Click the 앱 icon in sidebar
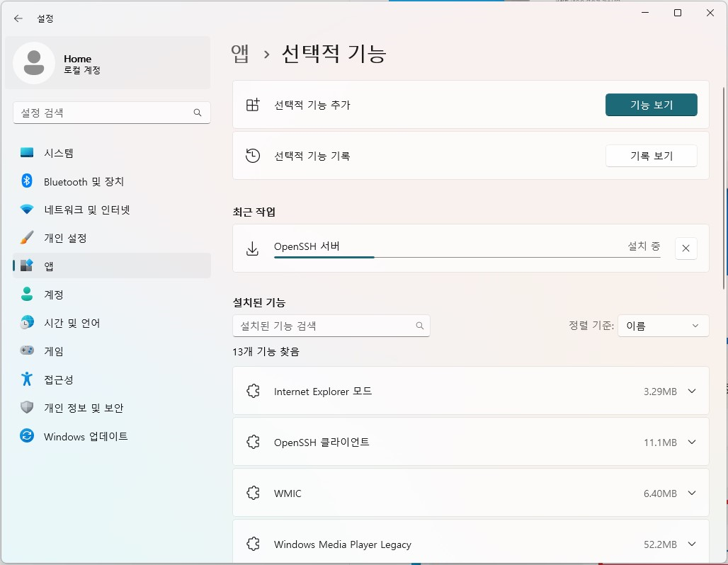This screenshot has width=728, height=565. point(27,265)
